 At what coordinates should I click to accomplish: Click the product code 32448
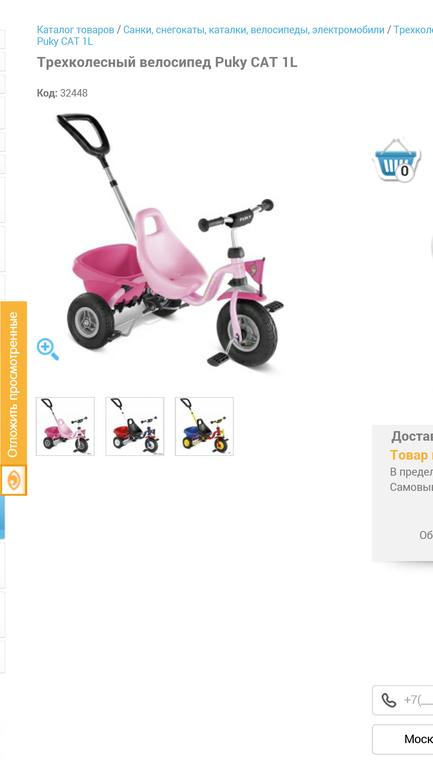74,93
